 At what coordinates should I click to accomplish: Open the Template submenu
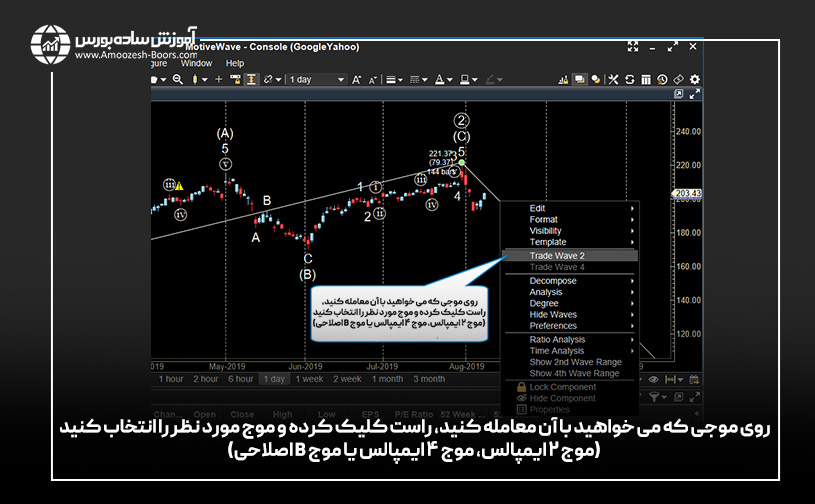point(570,242)
